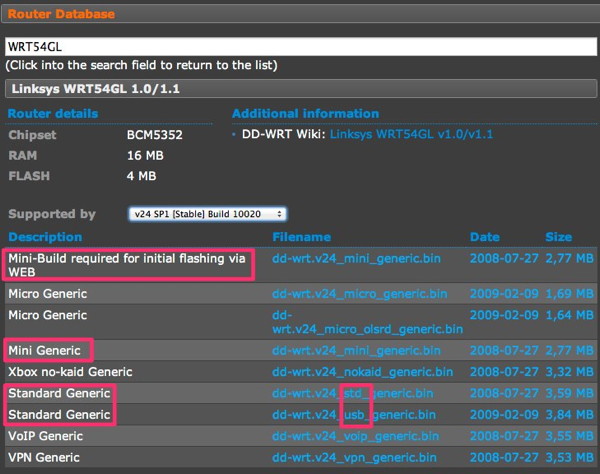This screenshot has height=474, width=600.
Task: Click the 3,59 MB size value
Action: 569,393
